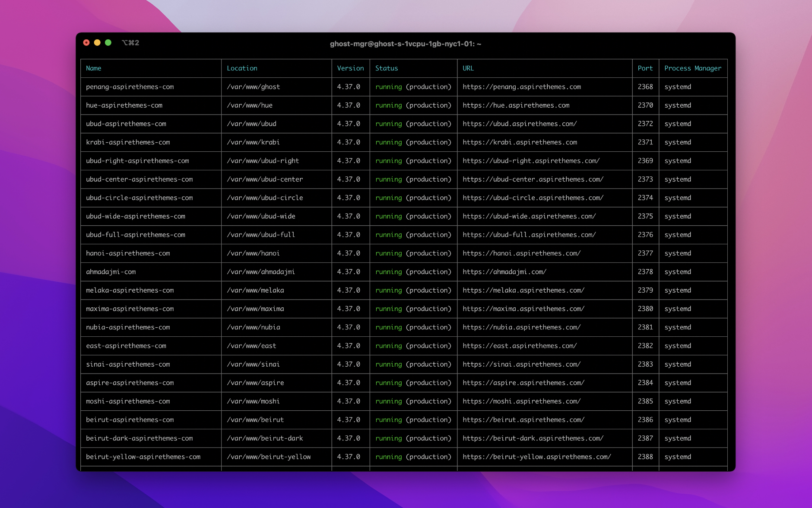Click the name ubud-full-aspirethemes-com
The width and height of the screenshot is (812, 508).
pos(136,235)
